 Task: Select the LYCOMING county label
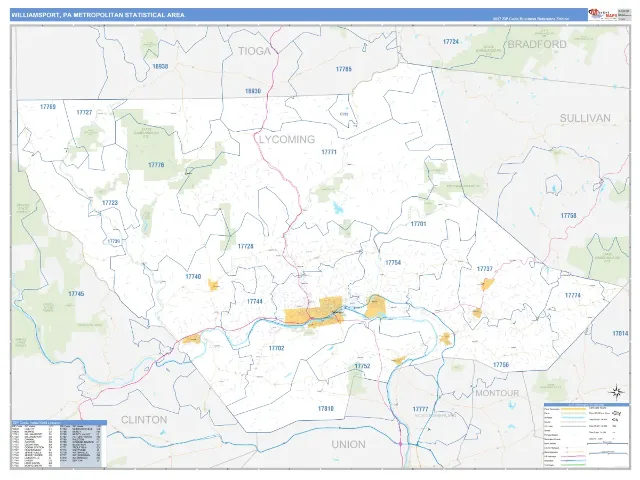pos(287,140)
